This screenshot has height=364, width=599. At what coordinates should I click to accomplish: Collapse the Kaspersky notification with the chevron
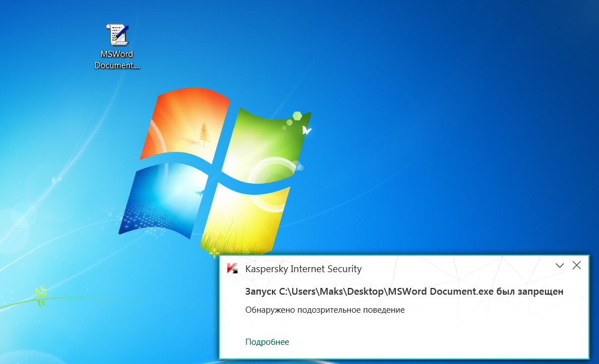[x=560, y=265]
